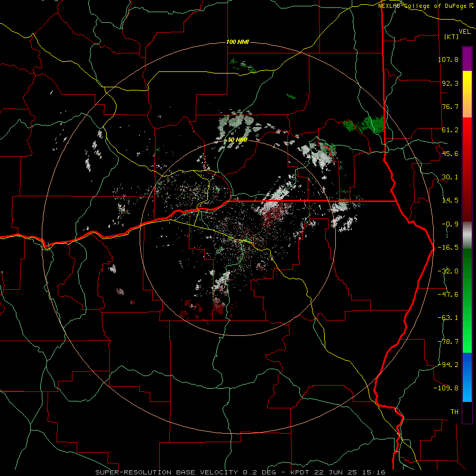Click the 76.7 legend value
This screenshot has width=476, height=476.
point(450,106)
